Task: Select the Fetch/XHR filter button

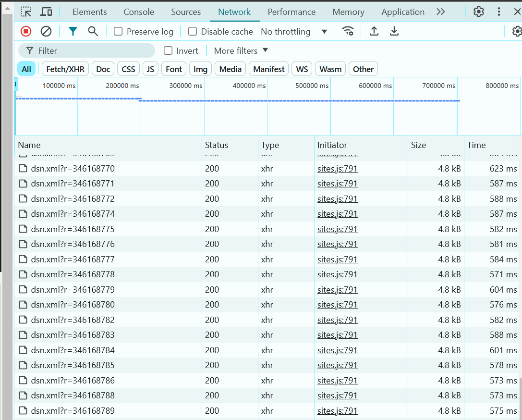Action: [x=65, y=69]
